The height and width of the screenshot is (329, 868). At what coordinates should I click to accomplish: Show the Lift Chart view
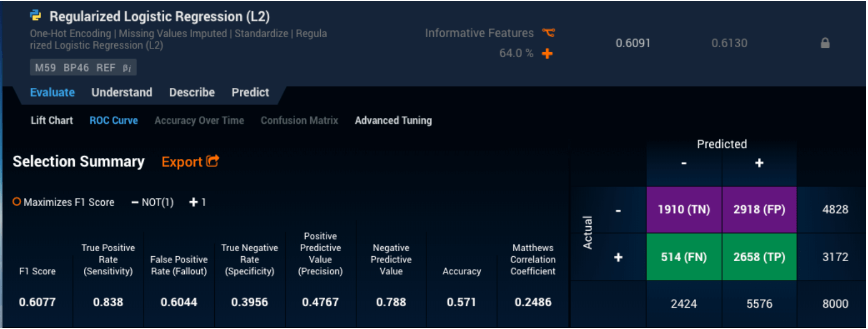point(52,121)
